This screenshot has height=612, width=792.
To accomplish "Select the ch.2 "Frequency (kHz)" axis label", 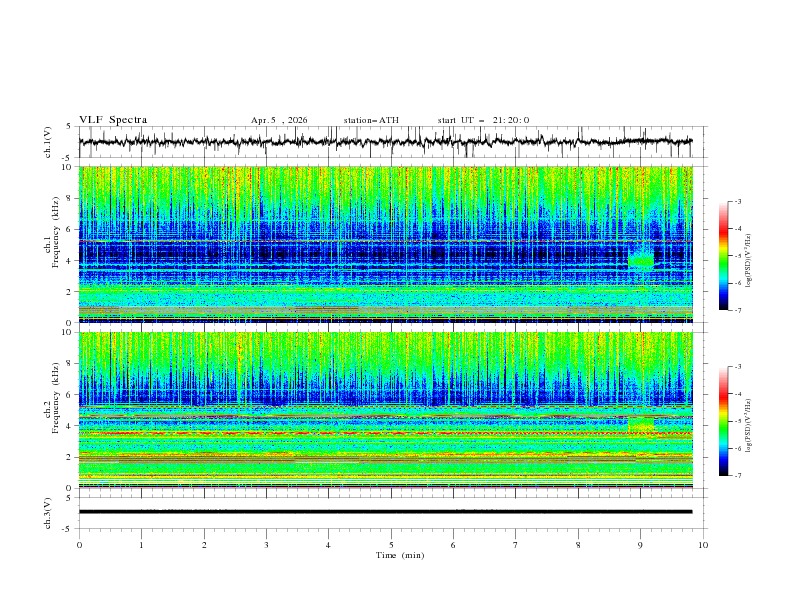I will tap(55, 397).
